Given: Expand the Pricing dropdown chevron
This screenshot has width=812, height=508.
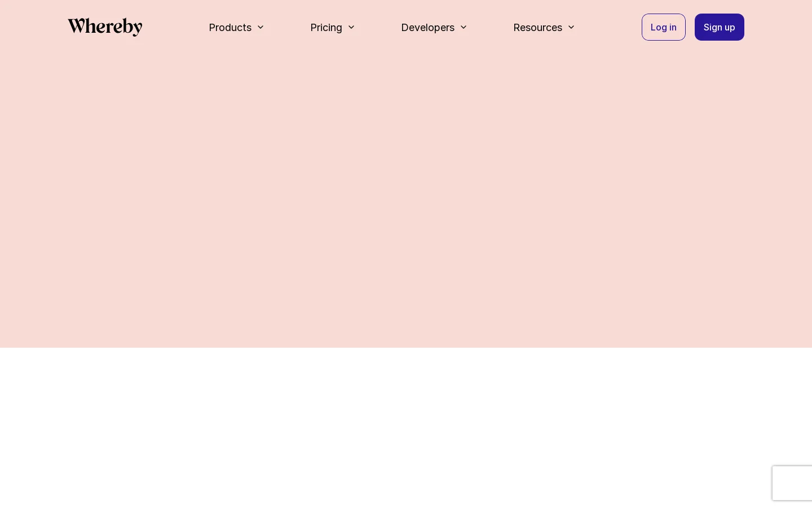Looking at the screenshot, I should click(351, 27).
